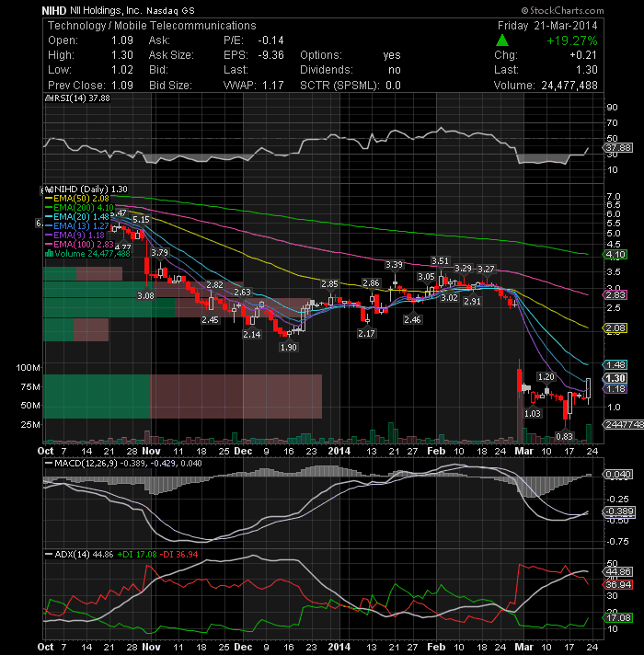Click the green up-arrow price change icon
644x655 pixels.
click(x=501, y=40)
